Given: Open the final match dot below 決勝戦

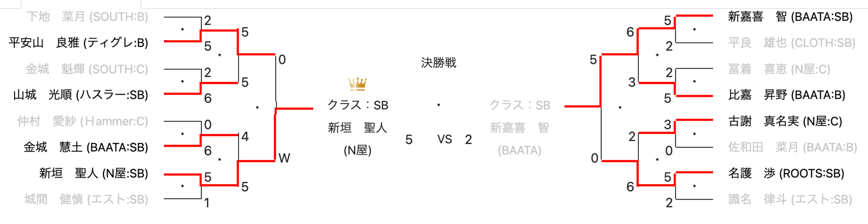Looking at the screenshot, I should pyautogui.click(x=439, y=104).
